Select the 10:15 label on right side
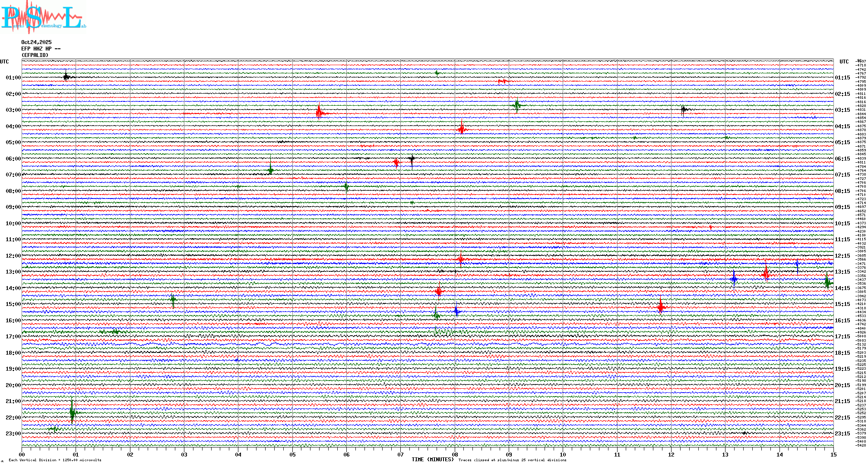 842,224
